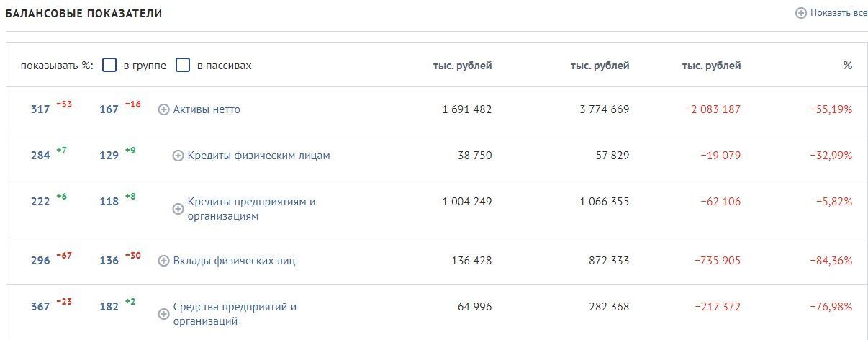Click rank 317 in Активы нетто row
868x340 pixels.
click(40, 109)
